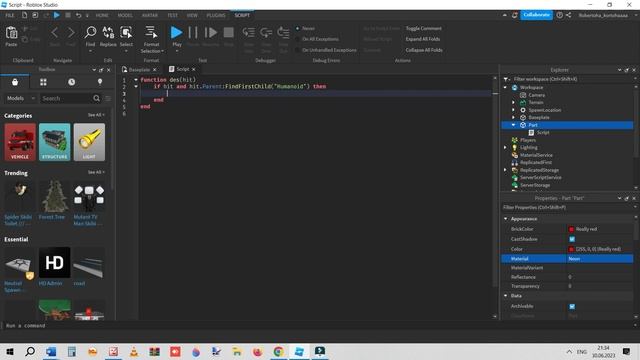The height and width of the screenshot is (360, 640).
Task: Open the Replace tool
Action: [x=108, y=33]
